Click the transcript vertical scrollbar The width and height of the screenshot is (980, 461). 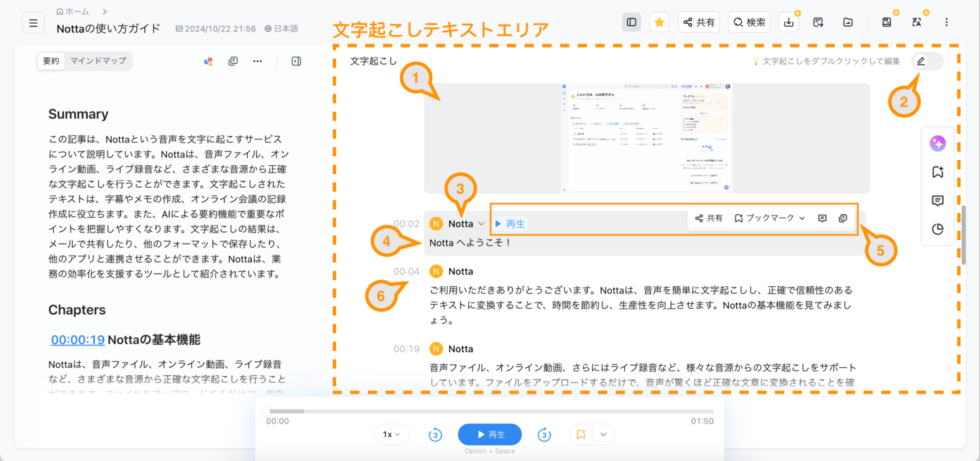(963, 235)
